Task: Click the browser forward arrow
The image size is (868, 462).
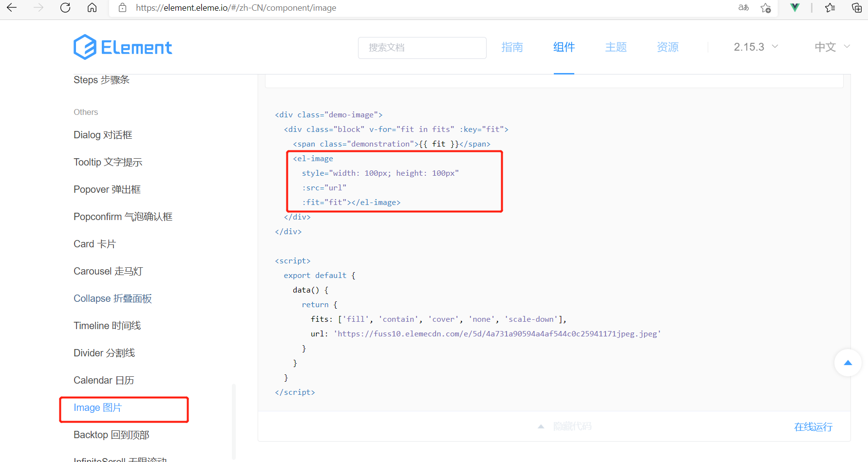Action: tap(38, 8)
